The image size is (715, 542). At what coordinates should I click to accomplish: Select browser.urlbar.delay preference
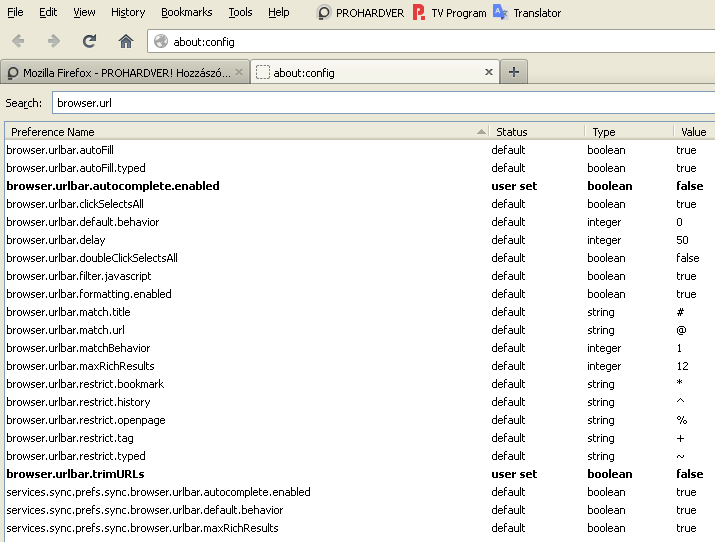click(x=359, y=240)
